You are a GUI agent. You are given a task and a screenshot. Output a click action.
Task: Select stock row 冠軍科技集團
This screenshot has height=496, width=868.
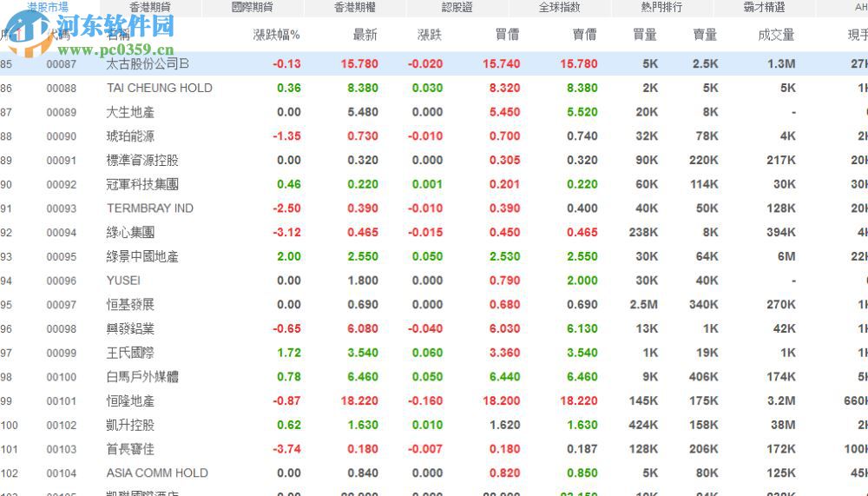(434, 184)
